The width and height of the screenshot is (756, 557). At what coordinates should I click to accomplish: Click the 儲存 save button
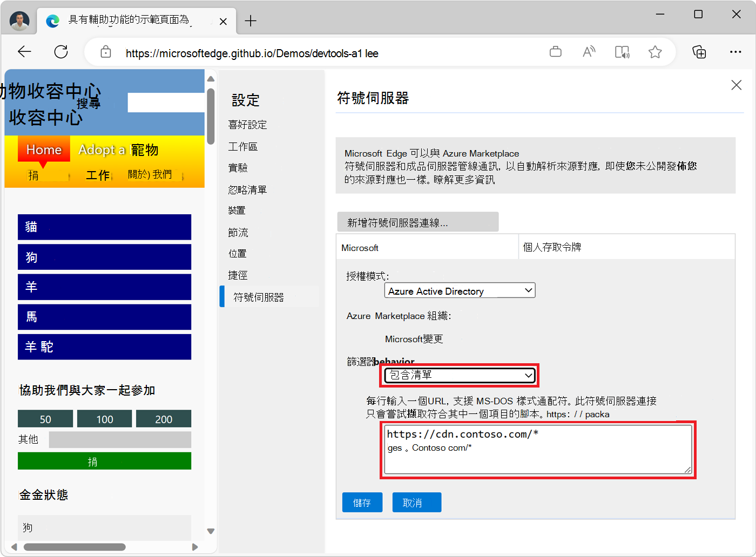(362, 502)
